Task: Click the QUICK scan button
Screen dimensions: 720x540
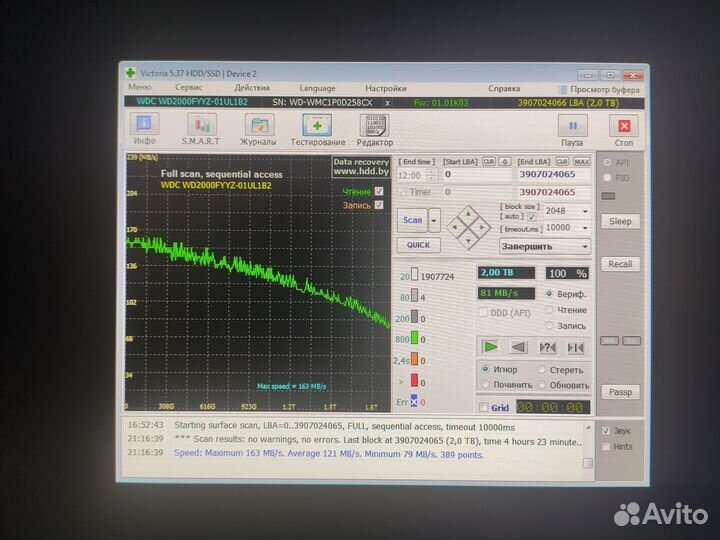Action: click(x=416, y=244)
